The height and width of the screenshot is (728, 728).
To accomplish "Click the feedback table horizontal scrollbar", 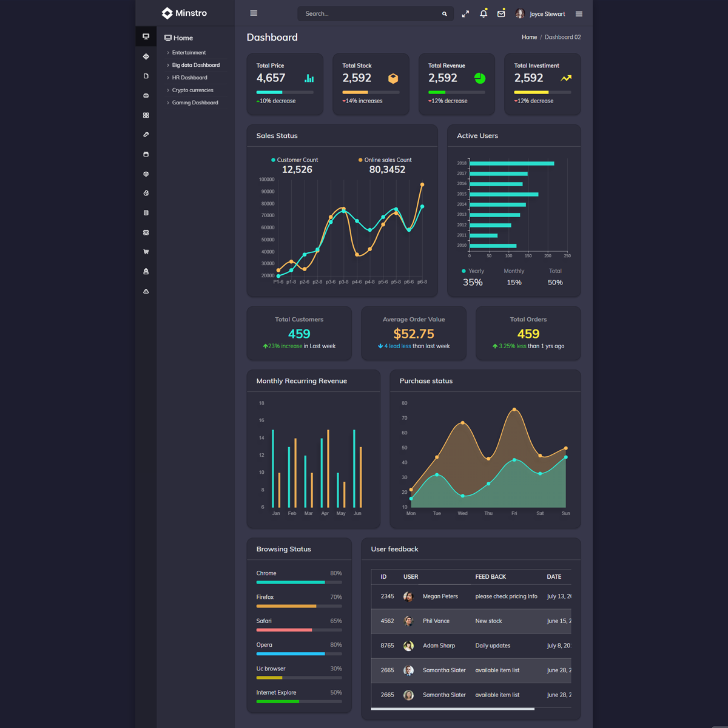I will pos(453,709).
